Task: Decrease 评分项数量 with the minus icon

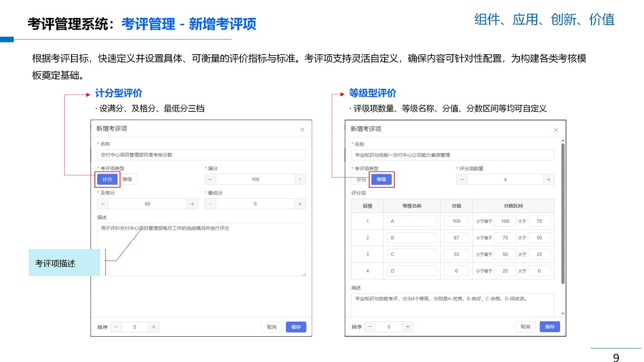Action: [x=462, y=179]
